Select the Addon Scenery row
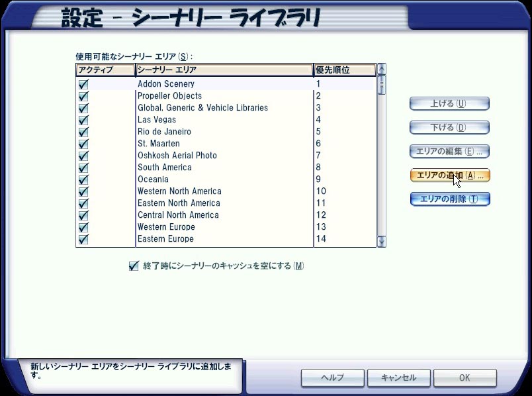 click(x=226, y=84)
